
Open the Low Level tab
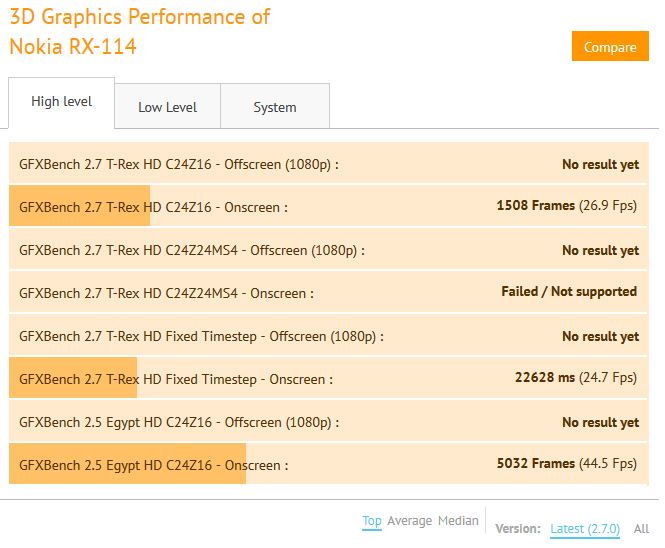click(168, 106)
